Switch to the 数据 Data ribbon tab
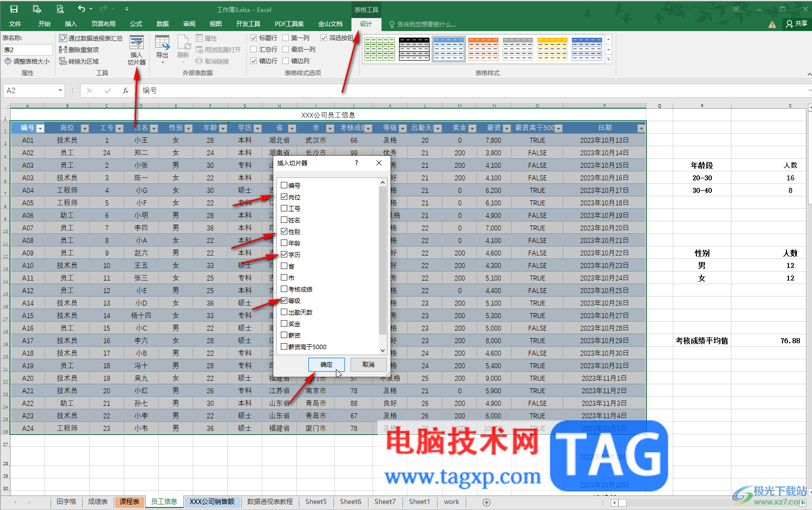Viewport: 812px width, 510px height. (x=163, y=24)
